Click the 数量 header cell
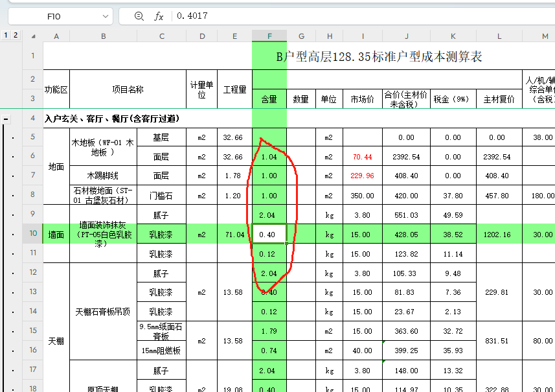The width and height of the screenshot is (555, 392). coord(301,99)
